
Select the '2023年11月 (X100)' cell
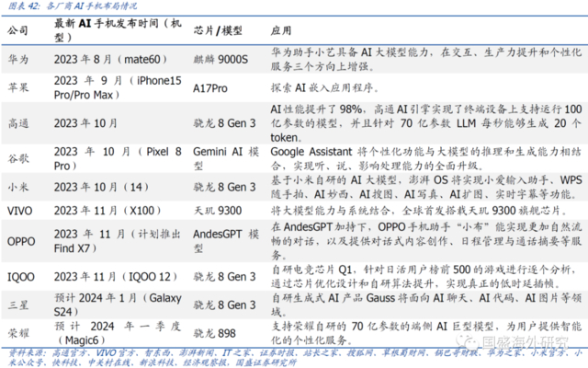point(107,211)
